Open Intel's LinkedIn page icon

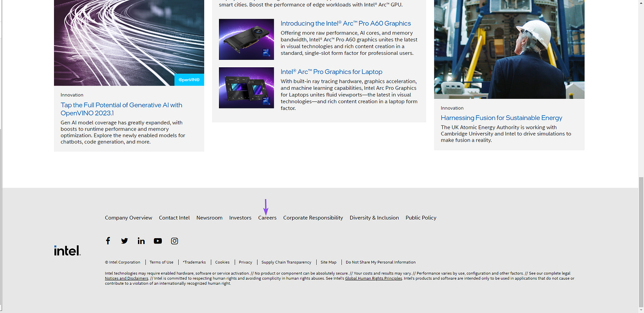[x=141, y=241]
